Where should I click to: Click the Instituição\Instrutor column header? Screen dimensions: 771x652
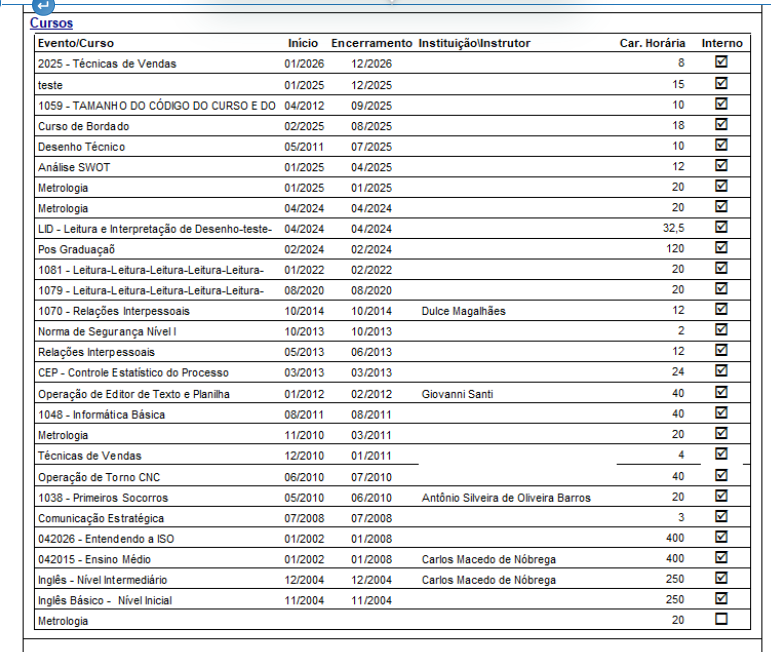[474, 43]
